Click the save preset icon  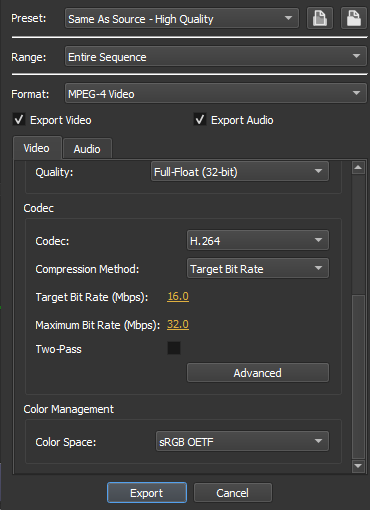pos(354,18)
